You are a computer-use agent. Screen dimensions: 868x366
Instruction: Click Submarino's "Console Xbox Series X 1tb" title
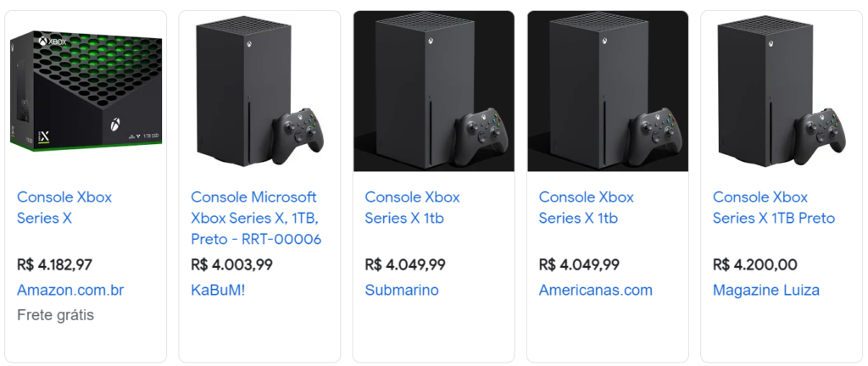(412, 208)
